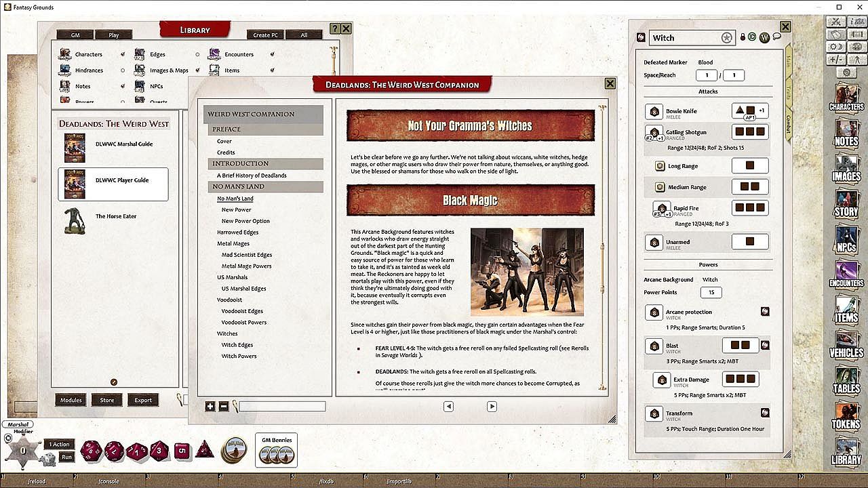Open the Notes sidebar button
The height and width of the screenshot is (488, 868).
(846, 132)
